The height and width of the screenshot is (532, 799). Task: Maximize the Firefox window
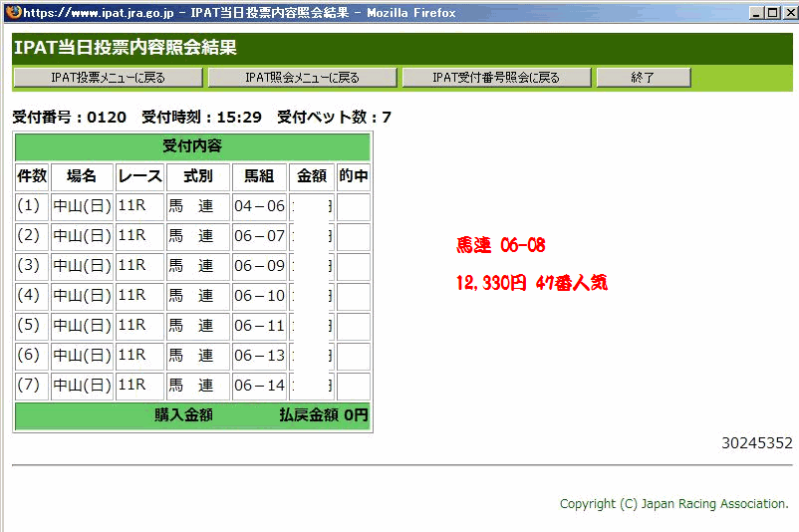tap(772, 13)
